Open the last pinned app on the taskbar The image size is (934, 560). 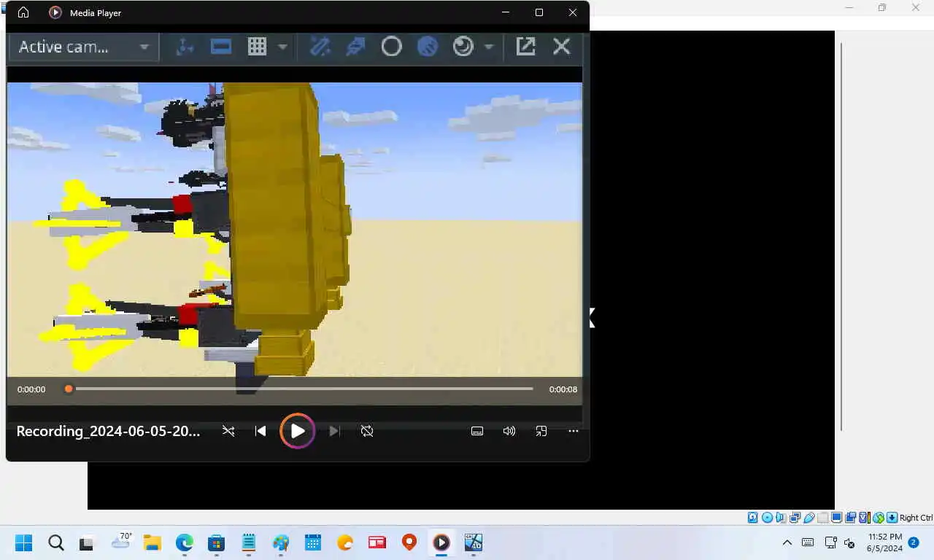coord(474,542)
